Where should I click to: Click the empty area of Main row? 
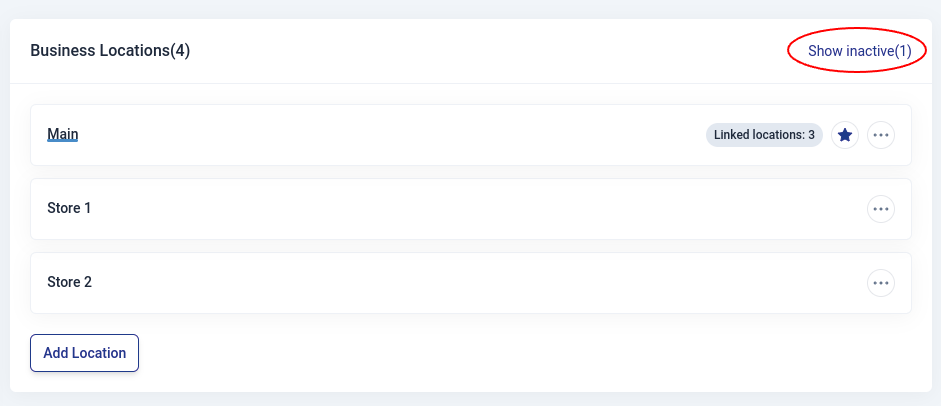coord(400,135)
